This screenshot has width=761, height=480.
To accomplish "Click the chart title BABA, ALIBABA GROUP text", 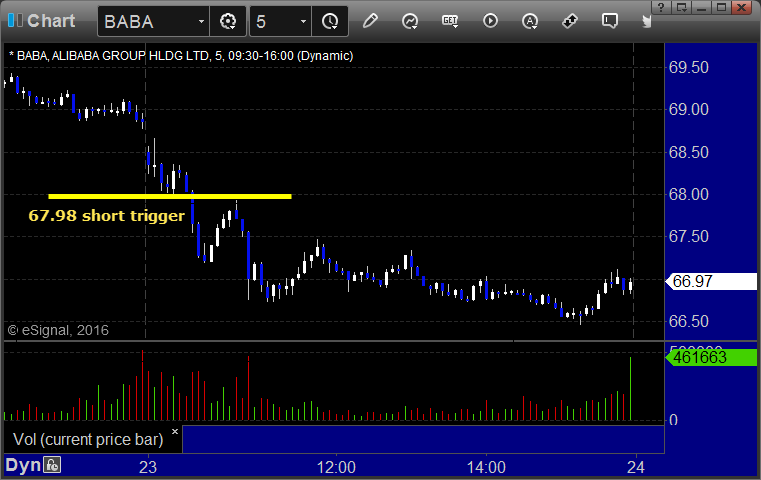I will [x=181, y=55].
